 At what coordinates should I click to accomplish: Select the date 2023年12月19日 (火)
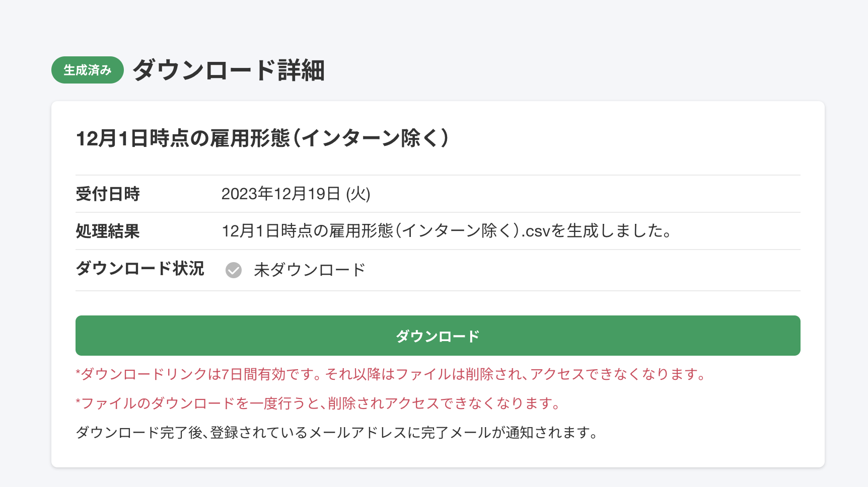(297, 194)
